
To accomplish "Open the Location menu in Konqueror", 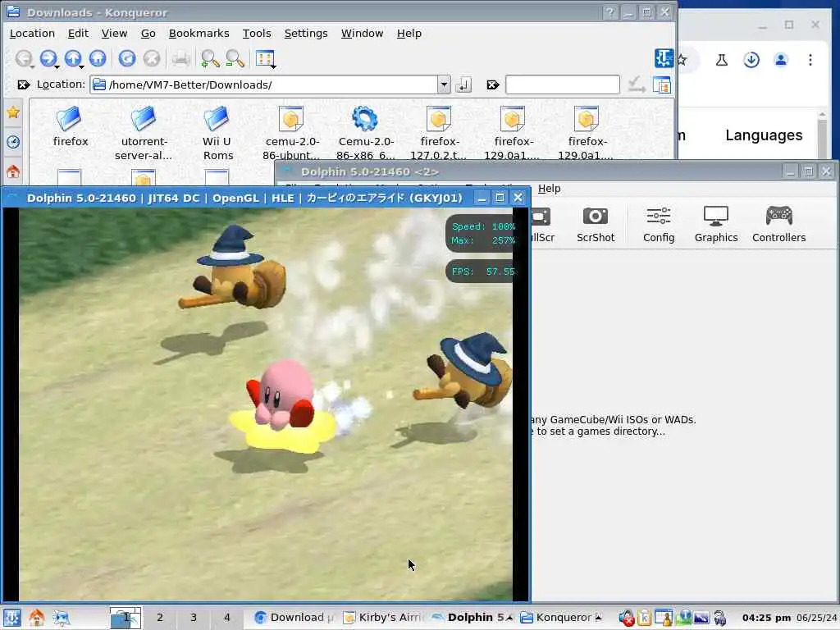I will click(32, 33).
